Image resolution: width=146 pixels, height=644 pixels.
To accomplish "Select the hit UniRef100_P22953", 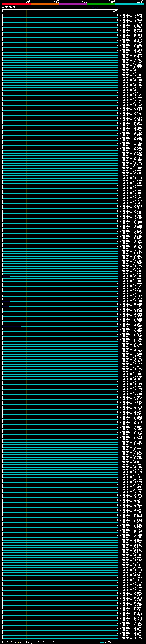I will click(x=131, y=67).
